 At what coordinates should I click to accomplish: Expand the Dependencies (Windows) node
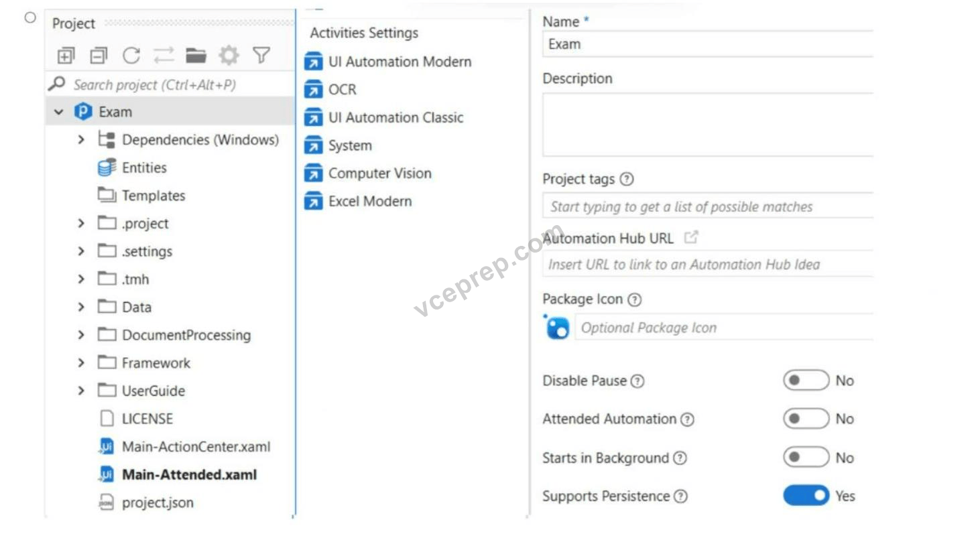tap(81, 139)
